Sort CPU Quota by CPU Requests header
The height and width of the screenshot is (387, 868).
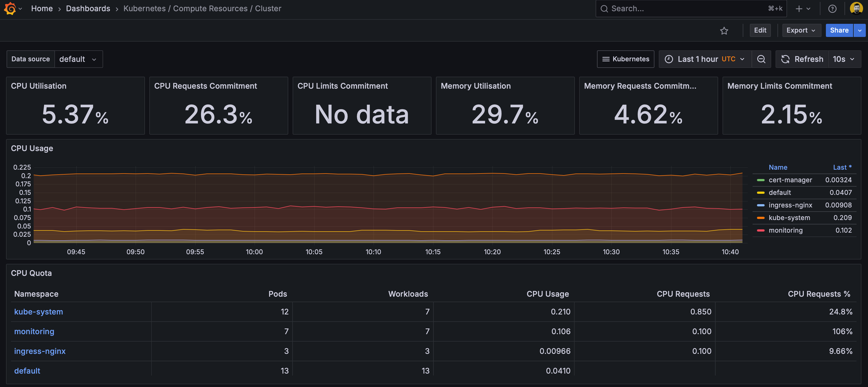pos(683,294)
